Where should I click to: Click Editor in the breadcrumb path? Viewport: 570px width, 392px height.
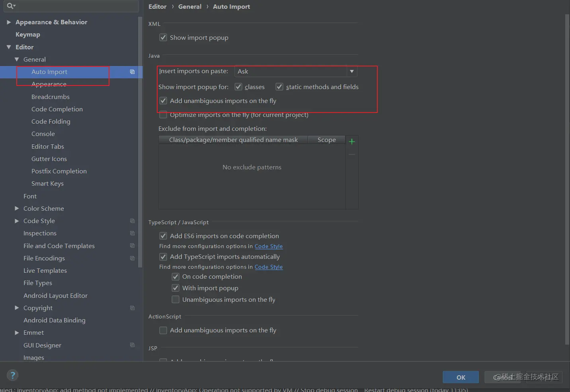[158, 6]
